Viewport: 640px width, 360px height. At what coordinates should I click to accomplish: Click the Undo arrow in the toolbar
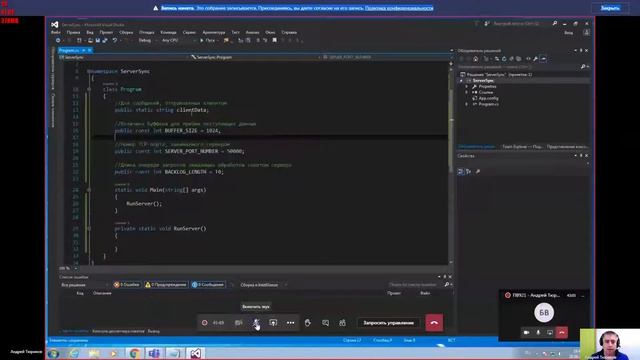click(x=115, y=40)
